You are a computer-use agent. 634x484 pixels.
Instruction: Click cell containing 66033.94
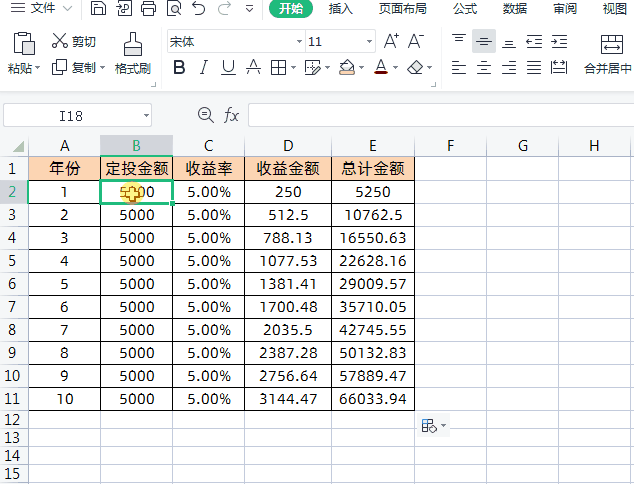coord(373,399)
